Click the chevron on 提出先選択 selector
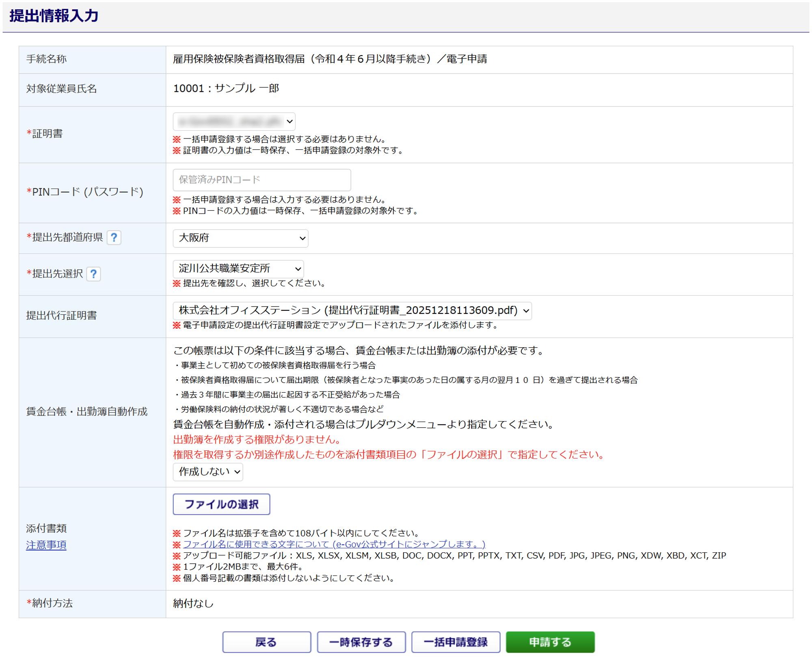Screen dimensions: 812x664 coord(298,269)
